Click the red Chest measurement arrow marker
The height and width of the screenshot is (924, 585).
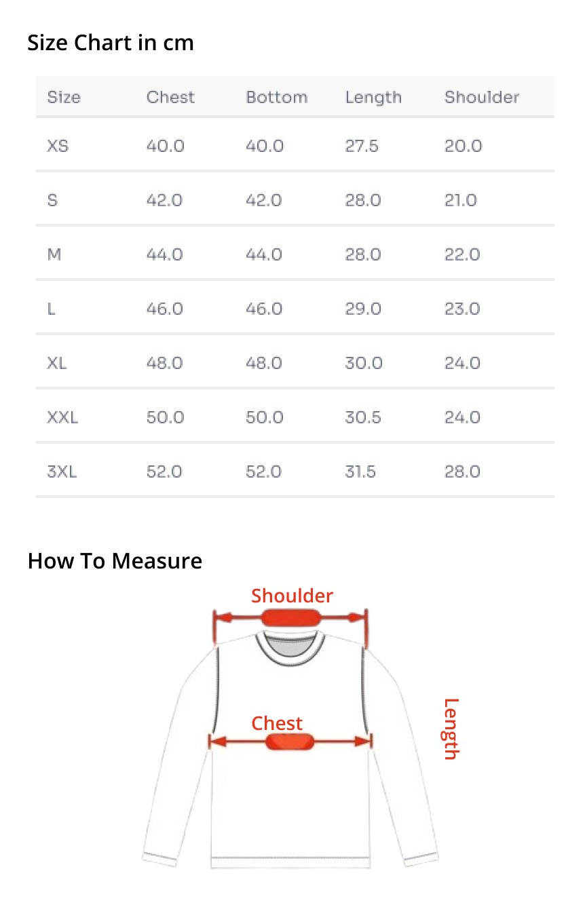click(290, 742)
